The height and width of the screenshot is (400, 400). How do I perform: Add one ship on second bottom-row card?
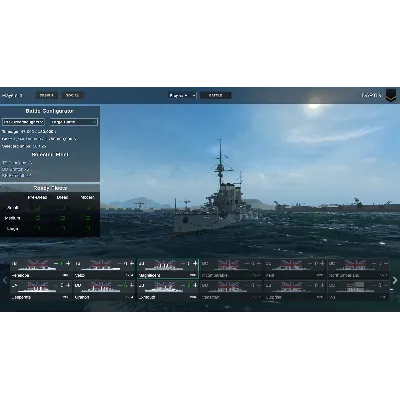click(x=132, y=285)
